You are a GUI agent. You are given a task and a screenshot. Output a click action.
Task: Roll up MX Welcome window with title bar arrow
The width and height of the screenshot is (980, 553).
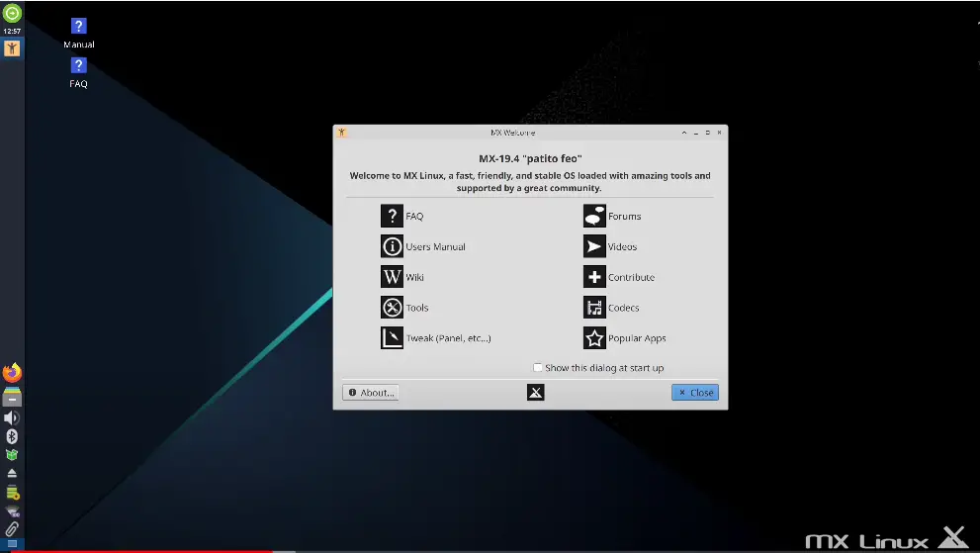coord(683,132)
